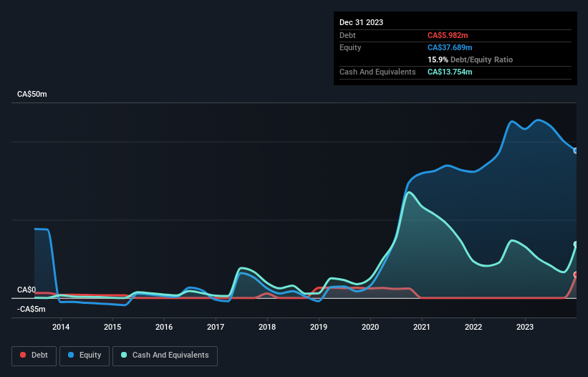Click the Debt row label in tooltip

coord(347,35)
